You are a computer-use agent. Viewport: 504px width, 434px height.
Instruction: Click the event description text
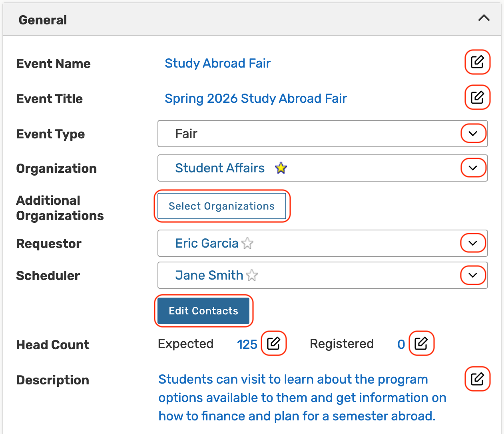click(x=302, y=398)
